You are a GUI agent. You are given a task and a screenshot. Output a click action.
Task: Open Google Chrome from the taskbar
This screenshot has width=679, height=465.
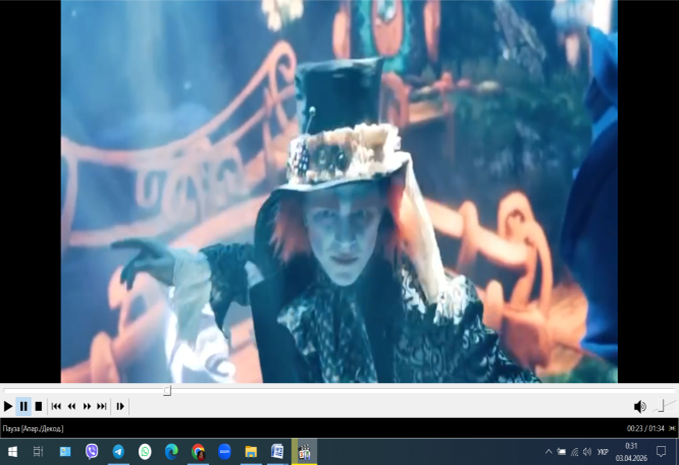coord(198,452)
